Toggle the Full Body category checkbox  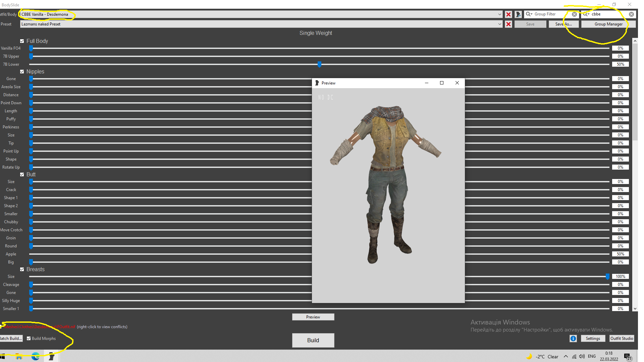[x=22, y=41]
